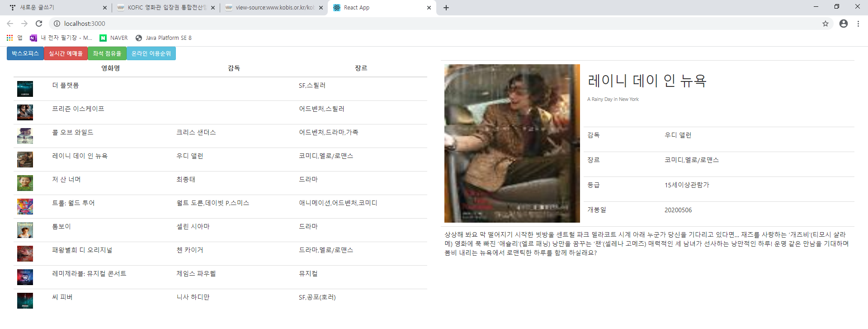
Task: Select movie title 프리즌 이스케이프
Action: tap(78, 109)
